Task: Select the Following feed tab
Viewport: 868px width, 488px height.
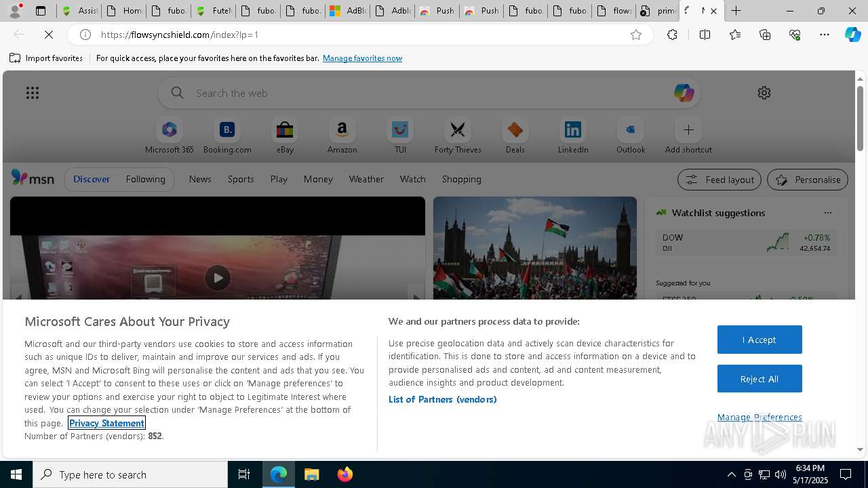Action: tap(145, 179)
